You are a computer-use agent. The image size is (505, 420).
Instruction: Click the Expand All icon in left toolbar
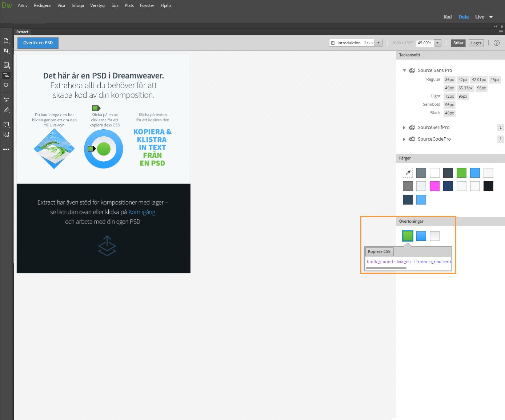(x=6, y=100)
